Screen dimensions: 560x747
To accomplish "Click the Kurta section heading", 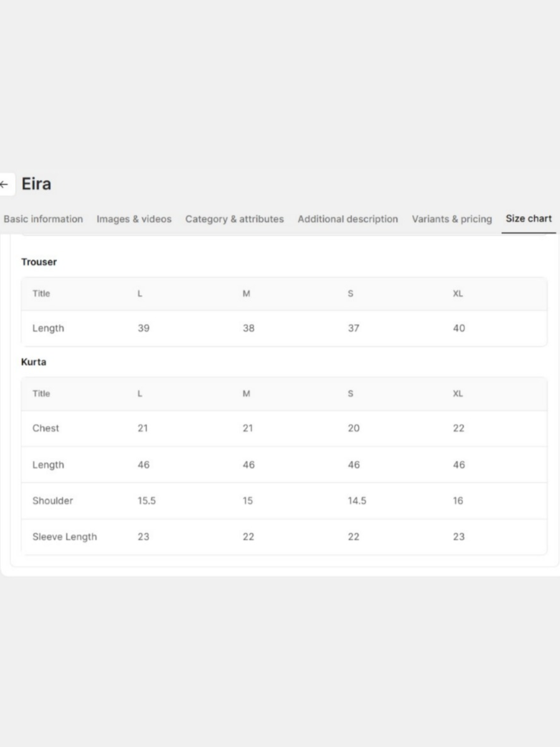I will (x=34, y=362).
